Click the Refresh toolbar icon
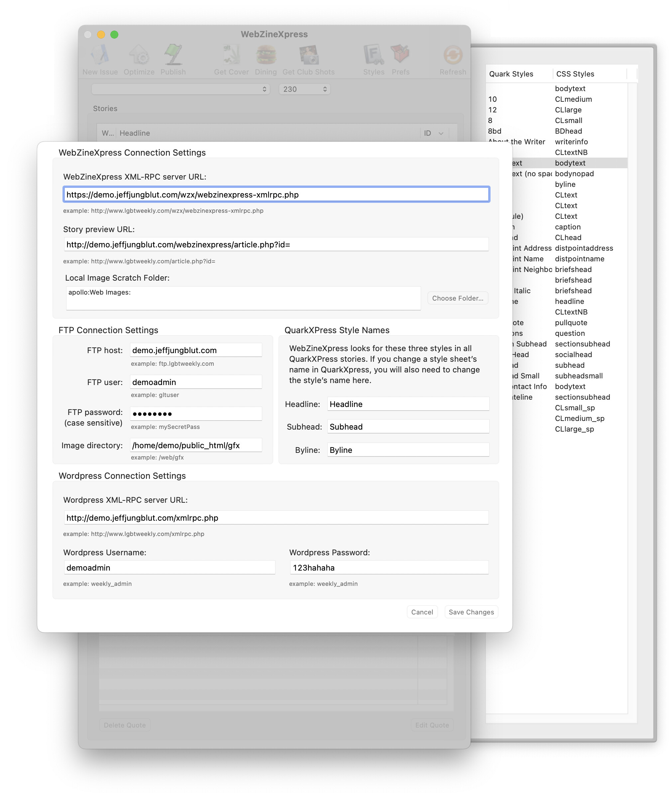 click(453, 55)
